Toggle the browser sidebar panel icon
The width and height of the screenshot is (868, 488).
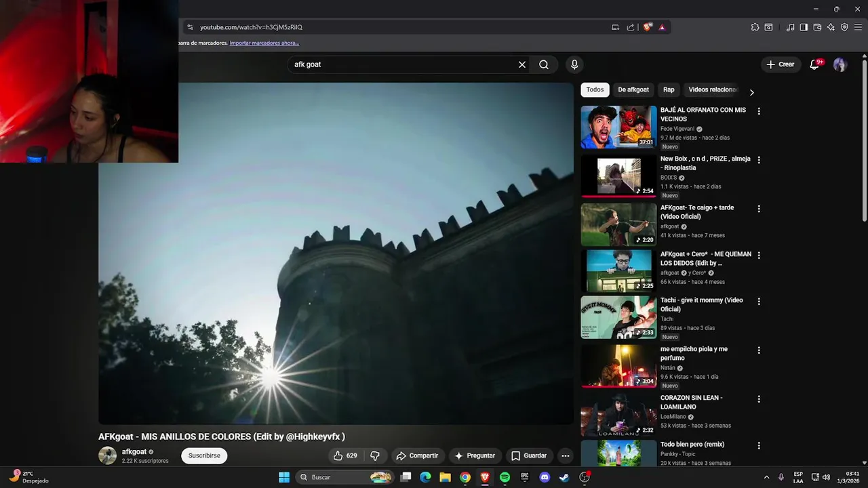coord(804,27)
